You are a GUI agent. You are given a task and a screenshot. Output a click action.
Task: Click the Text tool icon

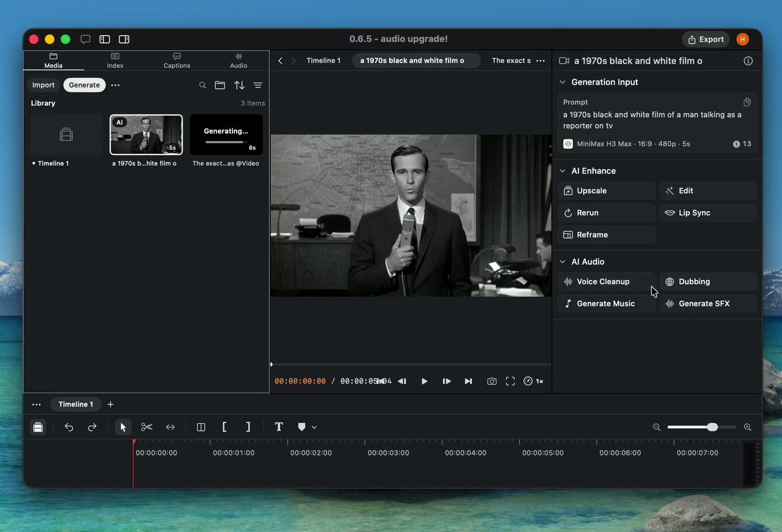click(x=279, y=427)
